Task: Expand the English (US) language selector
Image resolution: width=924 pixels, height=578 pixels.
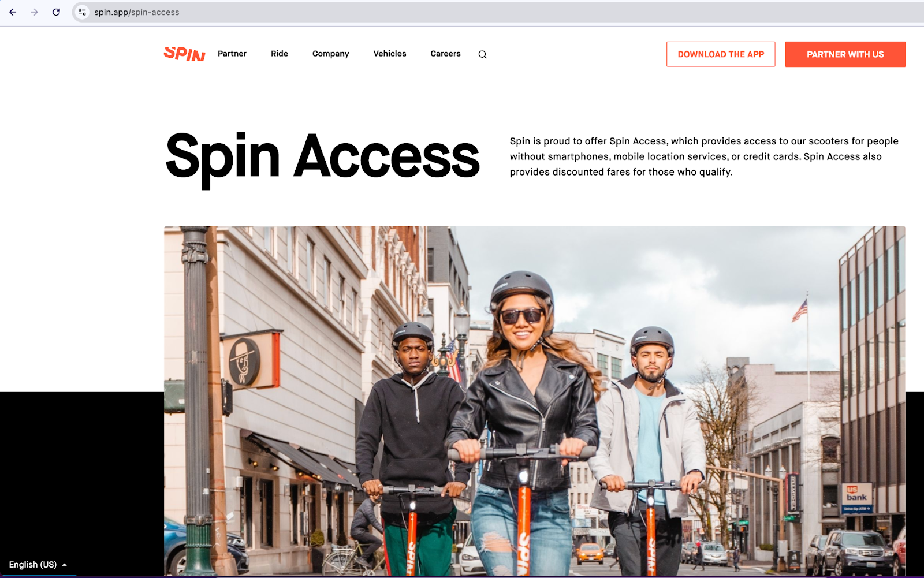Action: (x=38, y=565)
